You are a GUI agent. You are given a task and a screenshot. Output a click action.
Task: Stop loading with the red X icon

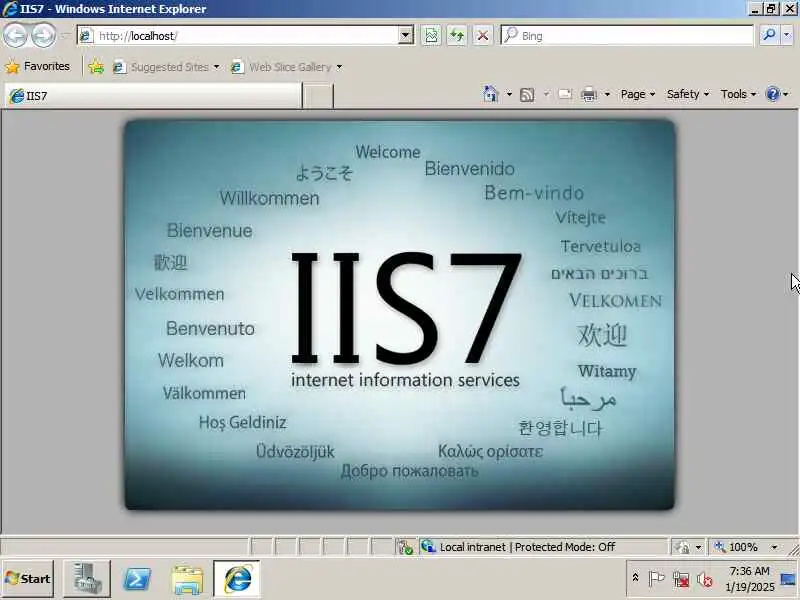pos(482,36)
